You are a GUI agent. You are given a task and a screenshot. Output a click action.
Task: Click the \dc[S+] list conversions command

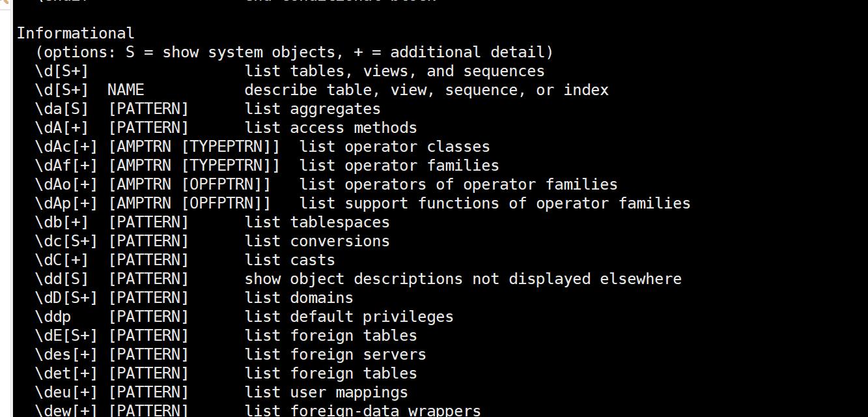pyautogui.click(x=212, y=241)
